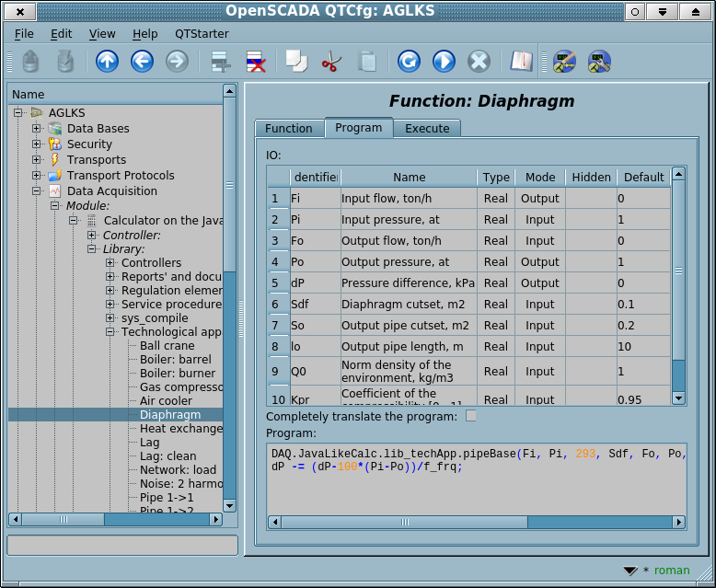Click the Back navigation arrow icon
The image size is (716, 588).
pos(142,62)
